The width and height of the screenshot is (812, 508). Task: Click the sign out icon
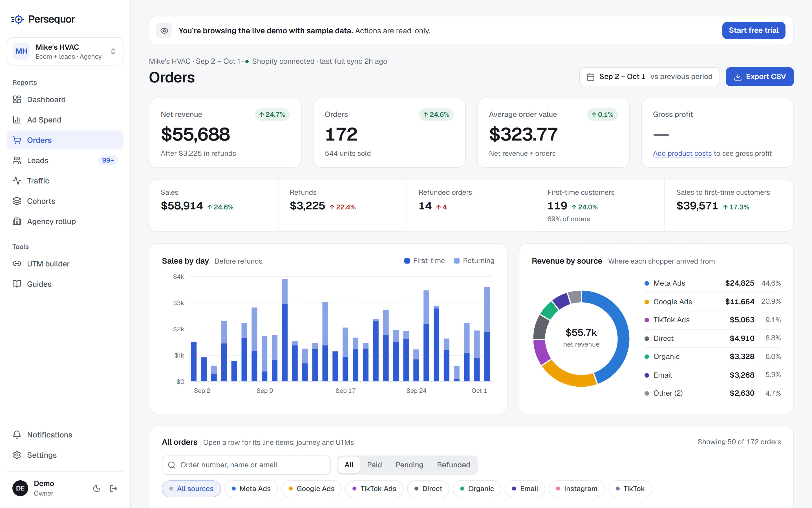point(113,488)
